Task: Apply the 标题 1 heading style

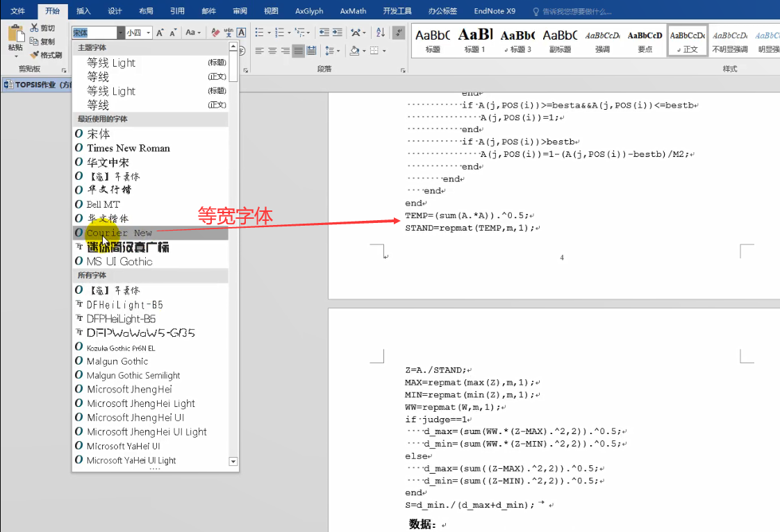Action: click(x=475, y=41)
